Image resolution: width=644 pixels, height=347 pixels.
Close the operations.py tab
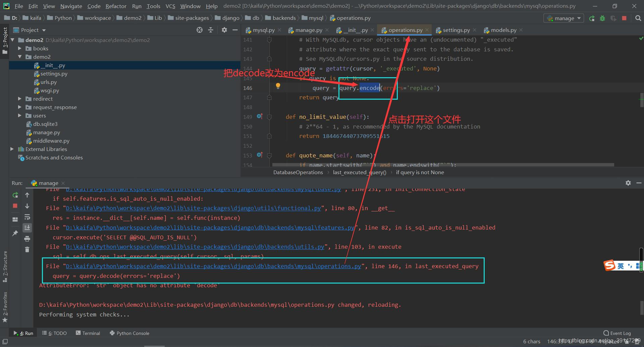click(427, 30)
